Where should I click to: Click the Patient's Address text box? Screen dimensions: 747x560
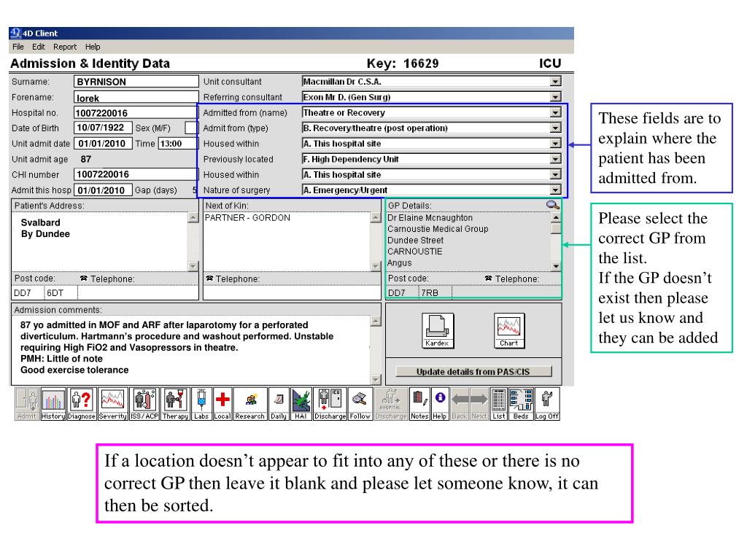click(100, 241)
